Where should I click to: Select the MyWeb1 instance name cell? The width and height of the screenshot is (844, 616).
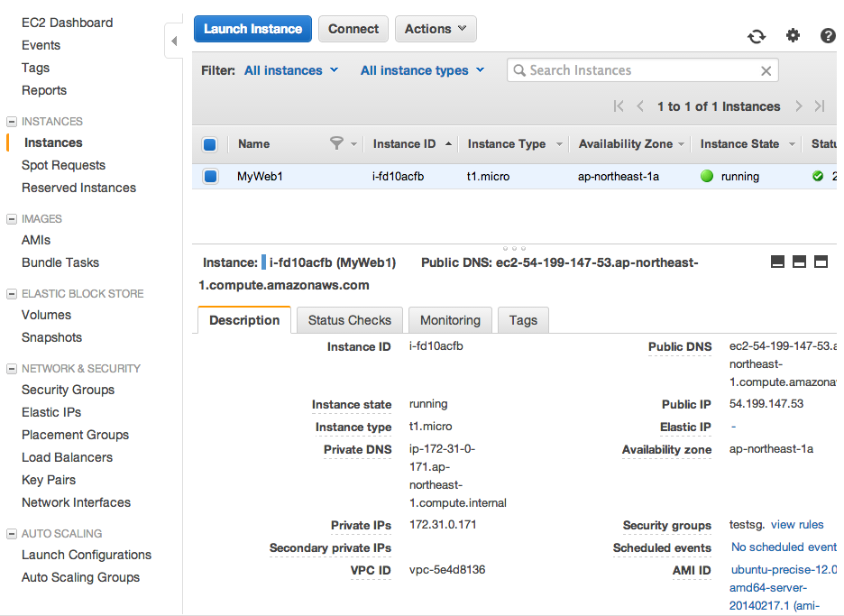260,176
